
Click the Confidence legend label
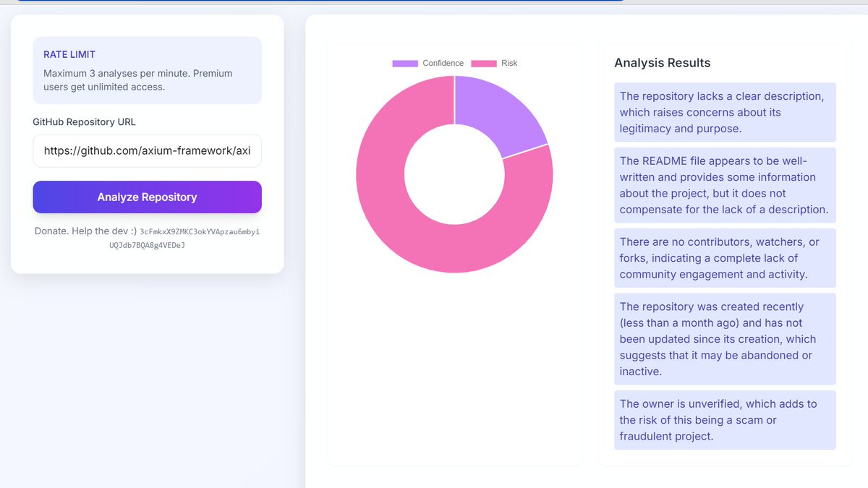pyautogui.click(x=443, y=63)
